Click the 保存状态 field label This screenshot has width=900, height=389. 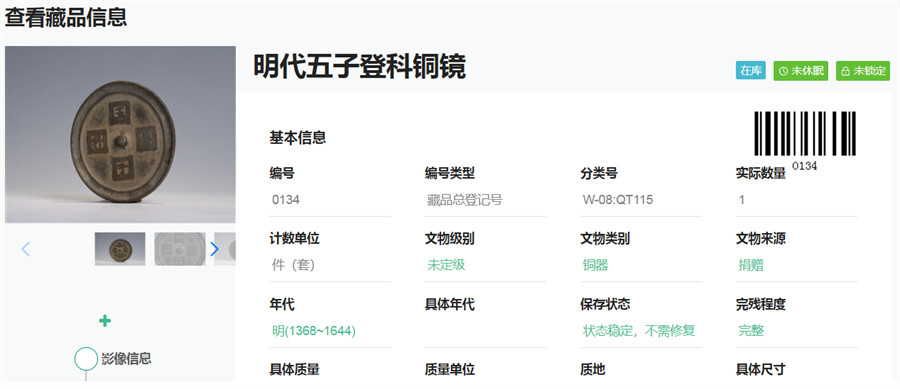(x=605, y=305)
